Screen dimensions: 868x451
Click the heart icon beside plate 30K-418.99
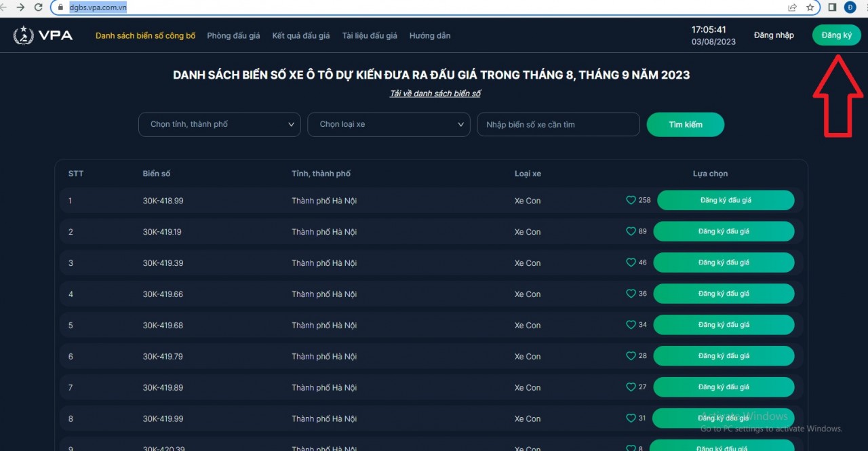point(630,200)
